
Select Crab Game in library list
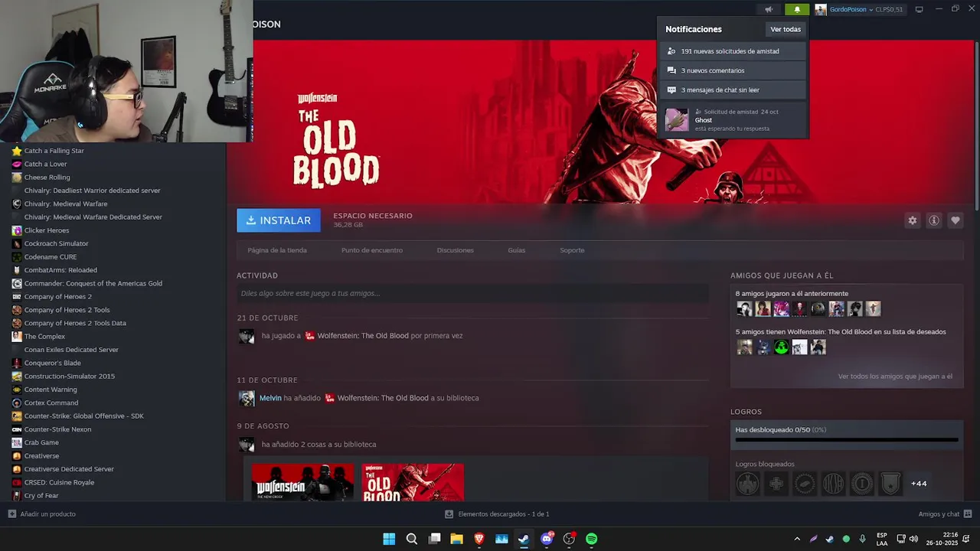(x=41, y=442)
